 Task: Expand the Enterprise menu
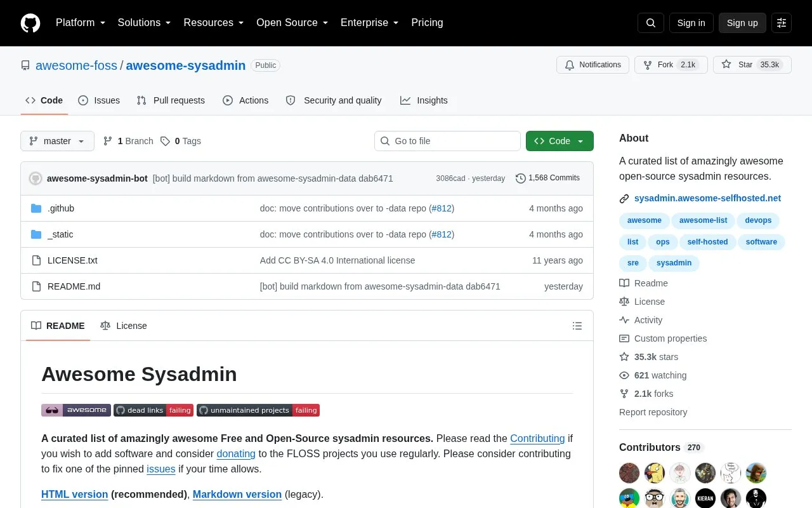point(370,23)
